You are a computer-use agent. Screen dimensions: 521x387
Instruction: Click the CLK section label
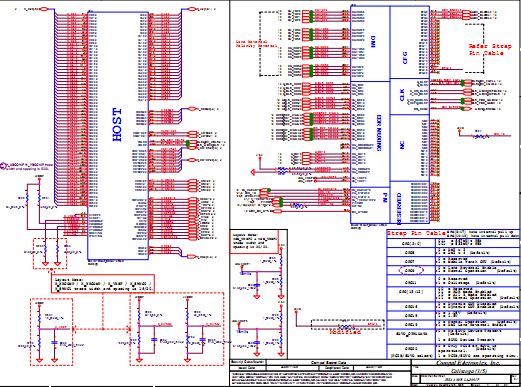[x=402, y=95]
